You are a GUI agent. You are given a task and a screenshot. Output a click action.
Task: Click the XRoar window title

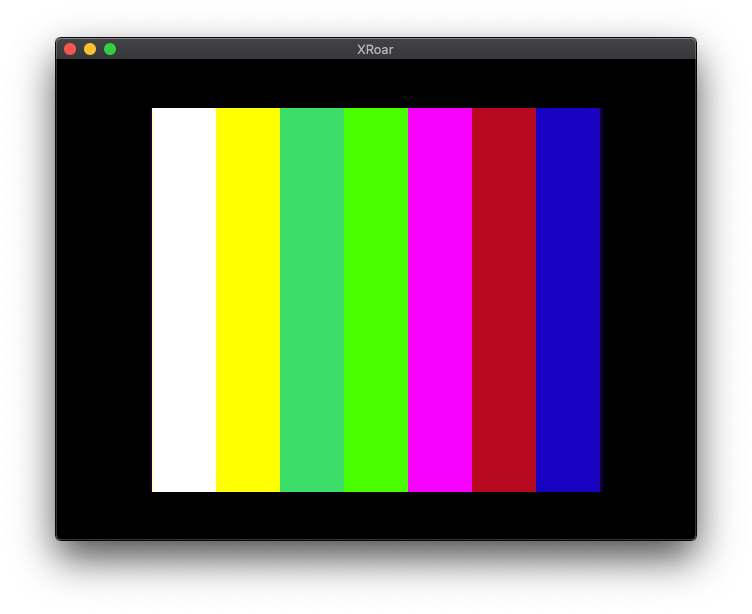coord(375,49)
